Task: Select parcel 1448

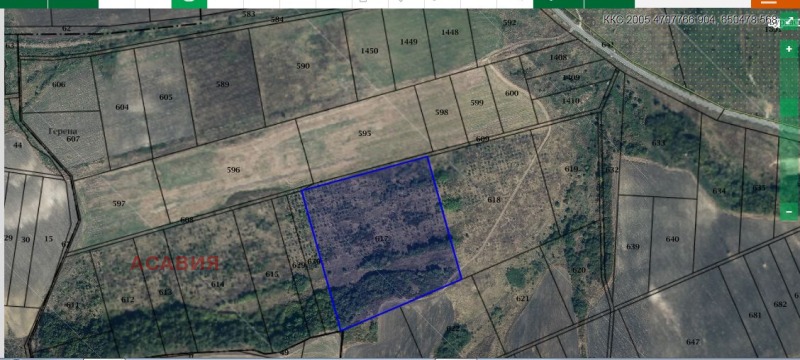Action: point(449,32)
